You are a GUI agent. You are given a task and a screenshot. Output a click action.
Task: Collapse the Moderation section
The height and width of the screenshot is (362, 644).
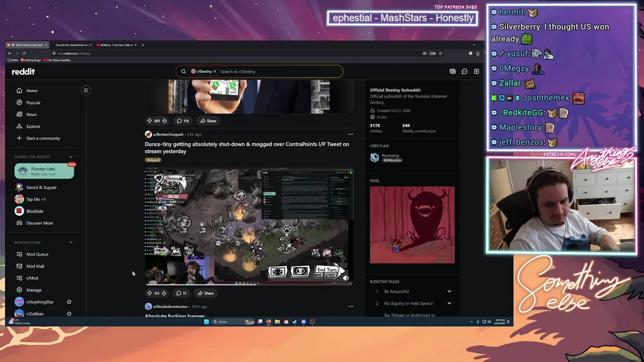[x=70, y=242]
